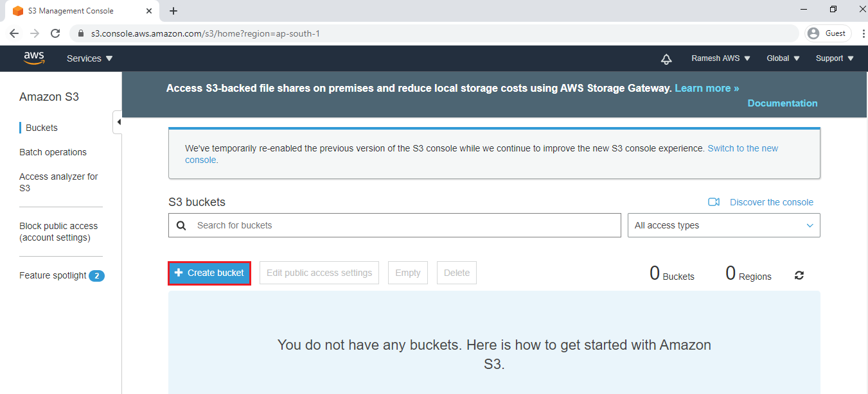Screen dimensions: 868x394
Task: Click the S3 buckets heading
Action: (x=197, y=202)
